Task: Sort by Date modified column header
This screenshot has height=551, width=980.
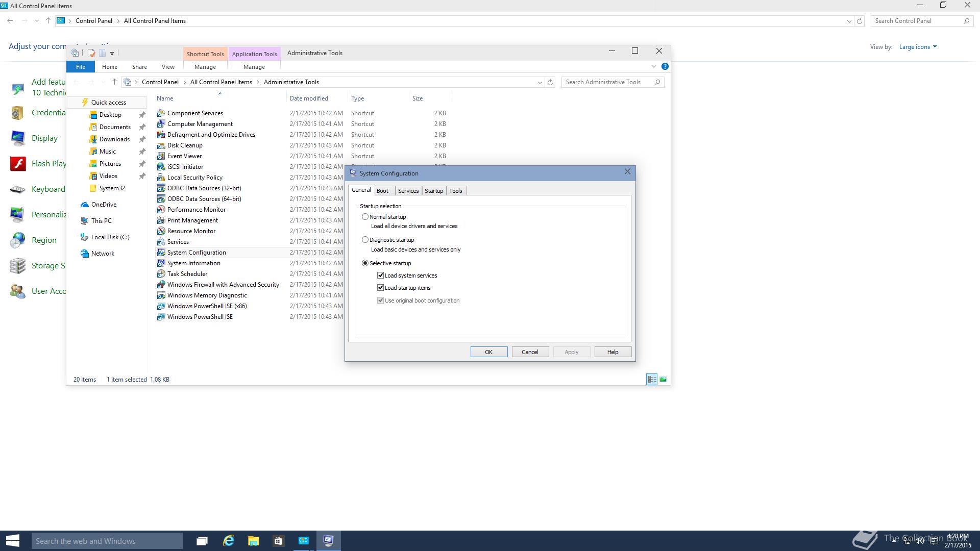Action: [309, 98]
